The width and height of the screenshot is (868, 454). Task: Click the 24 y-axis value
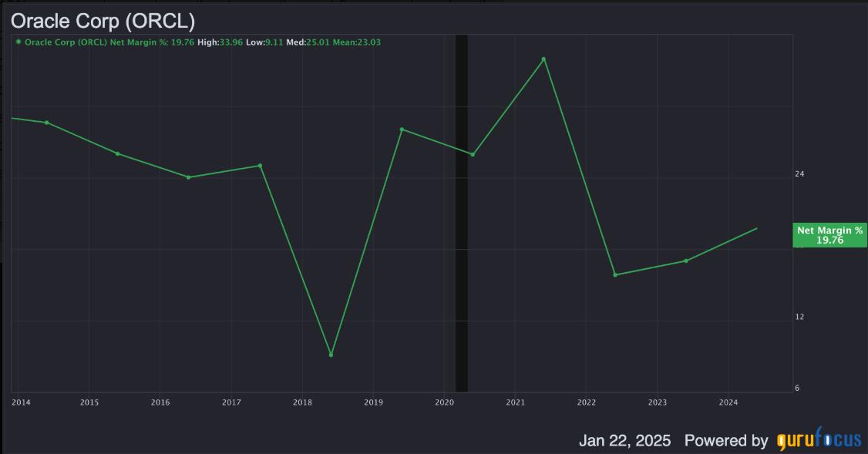(x=799, y=174)
